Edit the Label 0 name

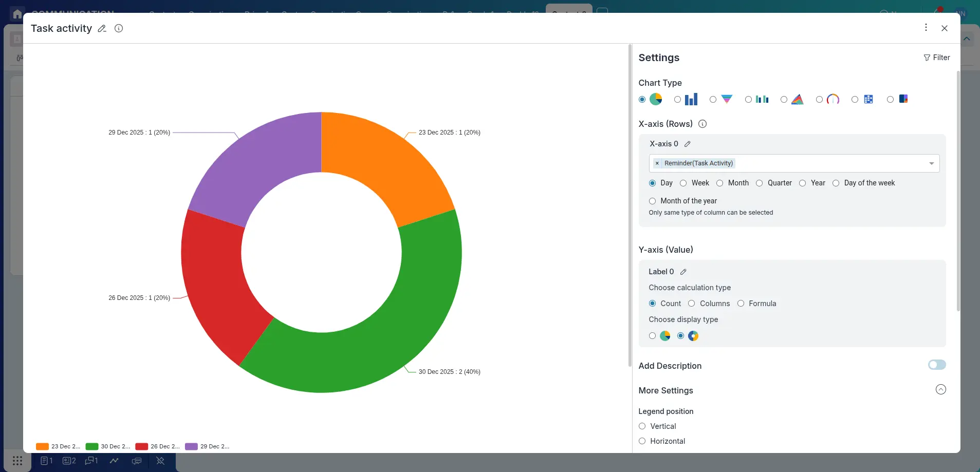pyautogui.click(x=682, y=272)
